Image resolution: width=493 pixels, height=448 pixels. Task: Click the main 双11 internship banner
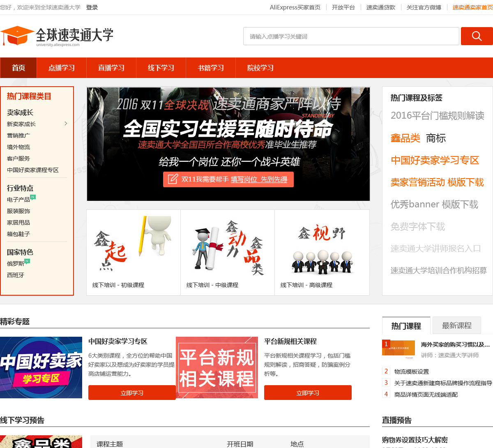point(228,144)
